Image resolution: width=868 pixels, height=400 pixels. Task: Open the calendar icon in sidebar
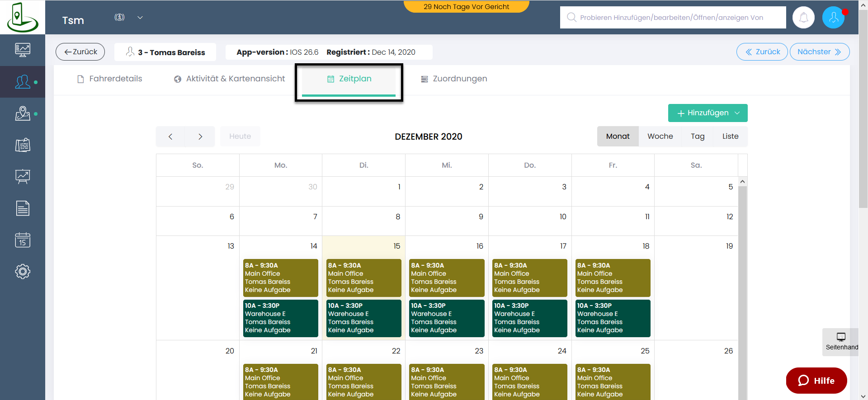point(23,240)
